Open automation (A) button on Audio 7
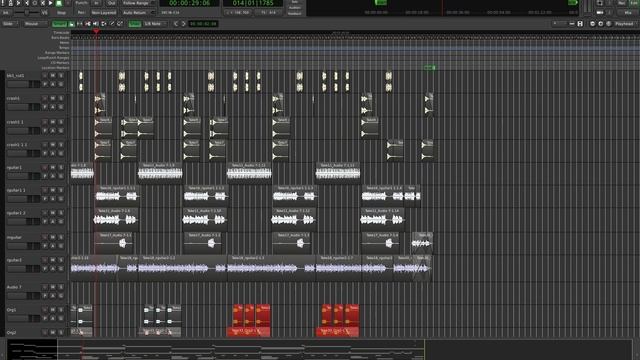Image resolution: width=640 pixels, height=360 pixels. point(53,296)
